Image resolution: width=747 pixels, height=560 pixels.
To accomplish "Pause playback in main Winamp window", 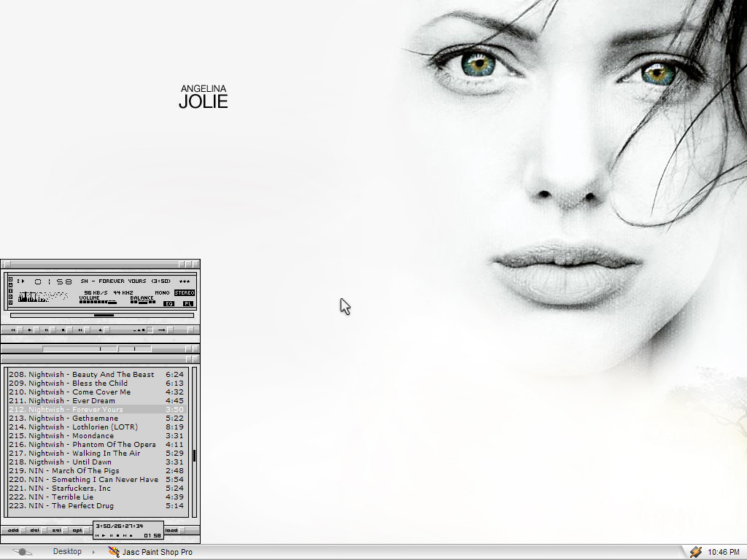I will [x=50, y=330].
